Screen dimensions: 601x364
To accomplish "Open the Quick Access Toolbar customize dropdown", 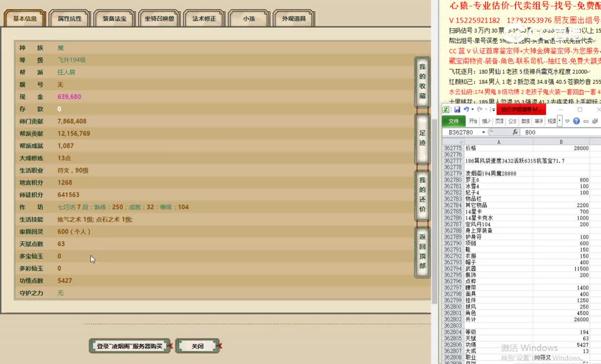I will click(x=493, y=110).
